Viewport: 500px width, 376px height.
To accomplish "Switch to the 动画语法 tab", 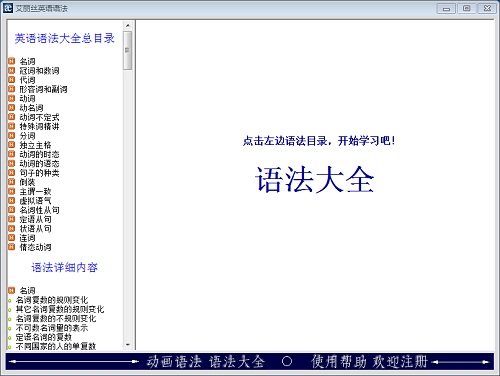I will pos(174,362).
